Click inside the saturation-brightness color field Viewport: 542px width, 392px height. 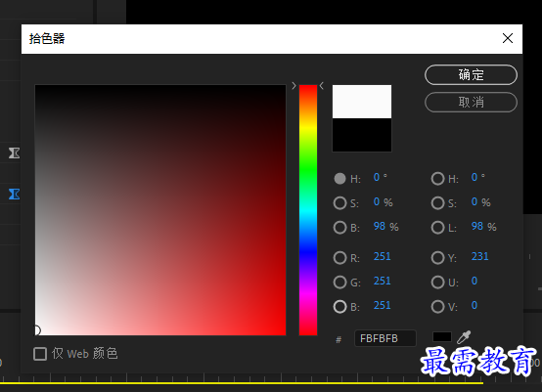[x=160, y=210]
